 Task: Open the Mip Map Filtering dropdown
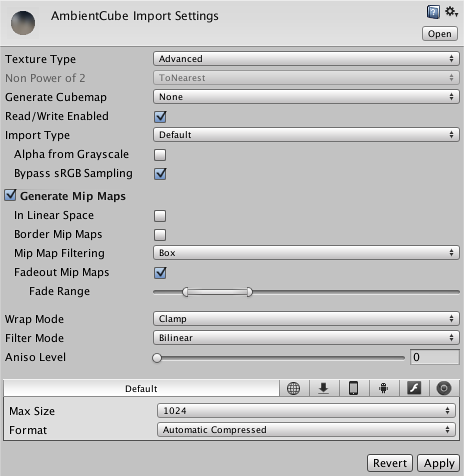(x=306, y=253)
